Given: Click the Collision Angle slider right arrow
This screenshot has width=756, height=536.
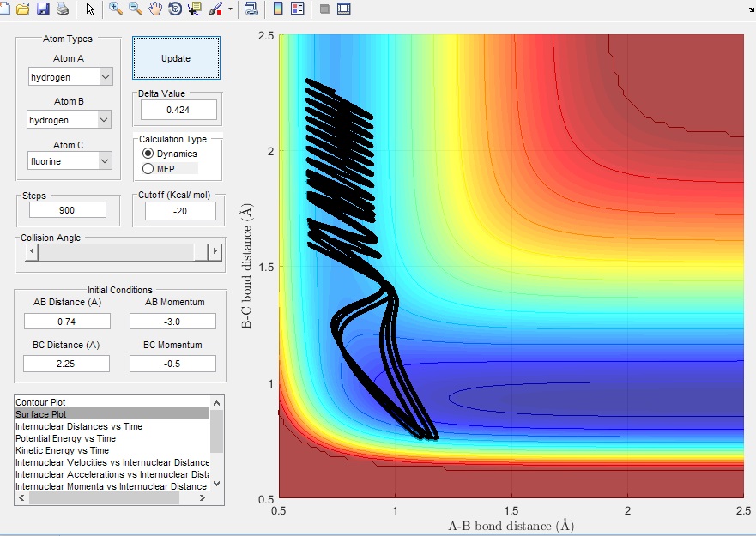Looking at the screenshot, I should click(x=215, y=252).
